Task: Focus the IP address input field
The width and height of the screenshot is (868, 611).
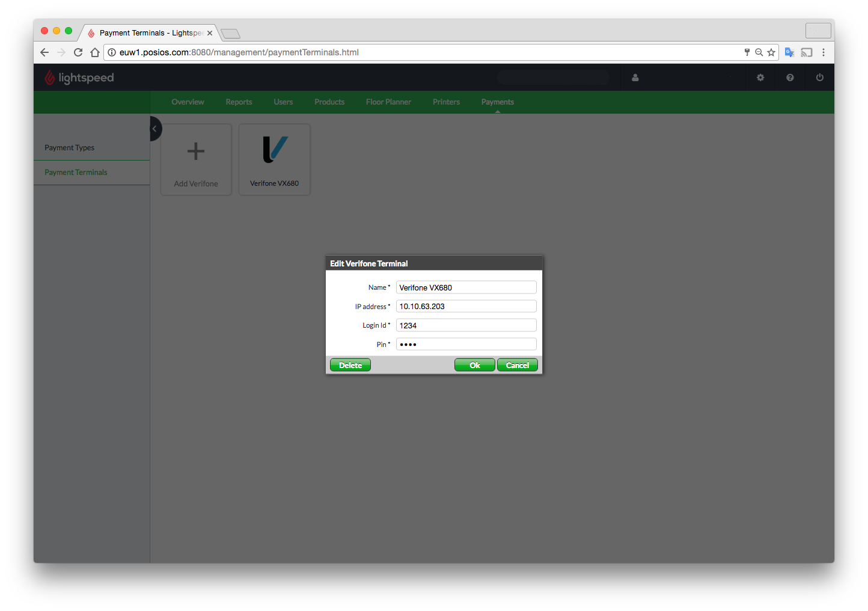Action: [x=466, y=306]
